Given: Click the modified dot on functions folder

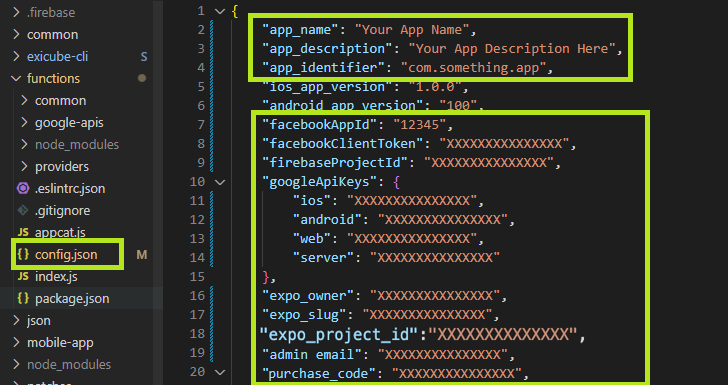Looking at the screenshot, I should [142, 78].
